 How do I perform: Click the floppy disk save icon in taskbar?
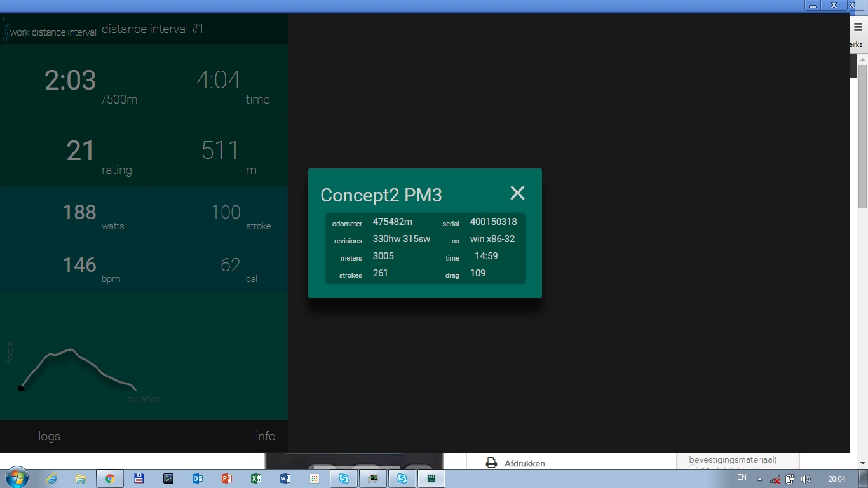139,478
